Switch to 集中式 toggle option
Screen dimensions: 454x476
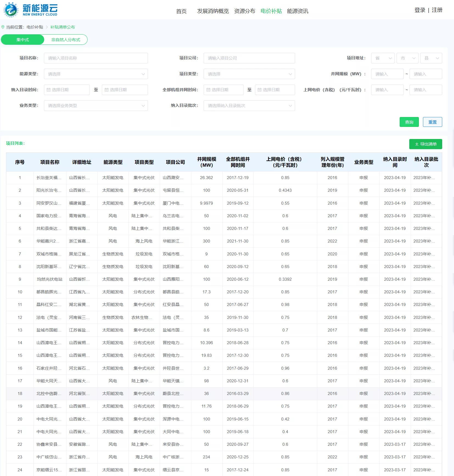click(x=23, y=40)
